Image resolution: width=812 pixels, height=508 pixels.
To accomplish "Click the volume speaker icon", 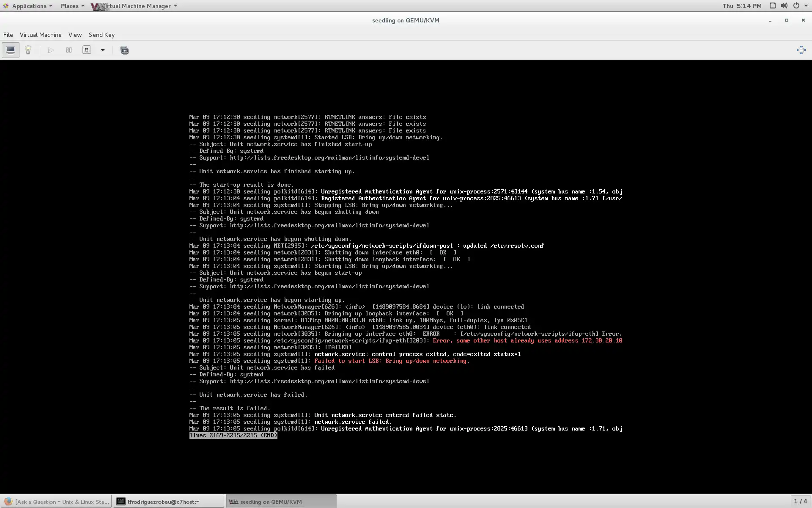I will coord(784,6).
